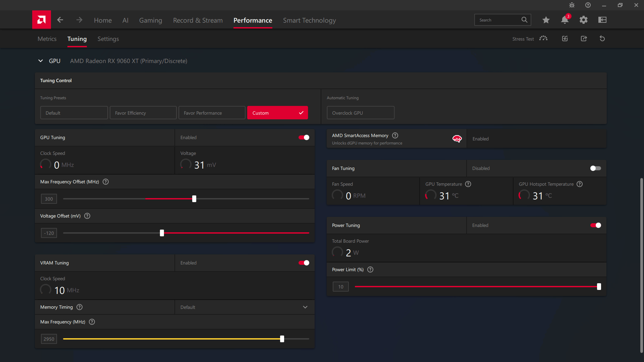Enable the Fan Tuning toggle
644x362 pixels.
pyautogui.click(x=595, y=168)
